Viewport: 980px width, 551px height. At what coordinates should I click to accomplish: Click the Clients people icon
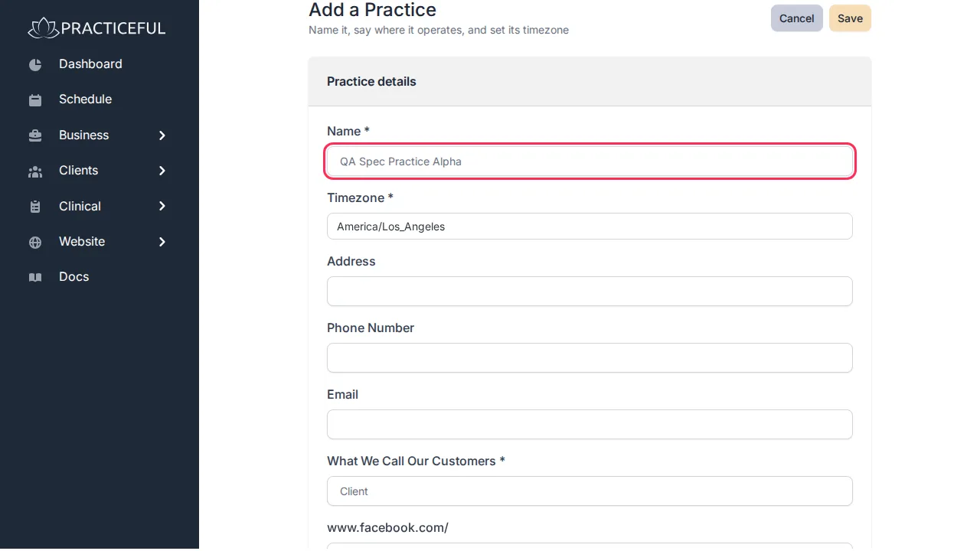[x=35, y=171]
